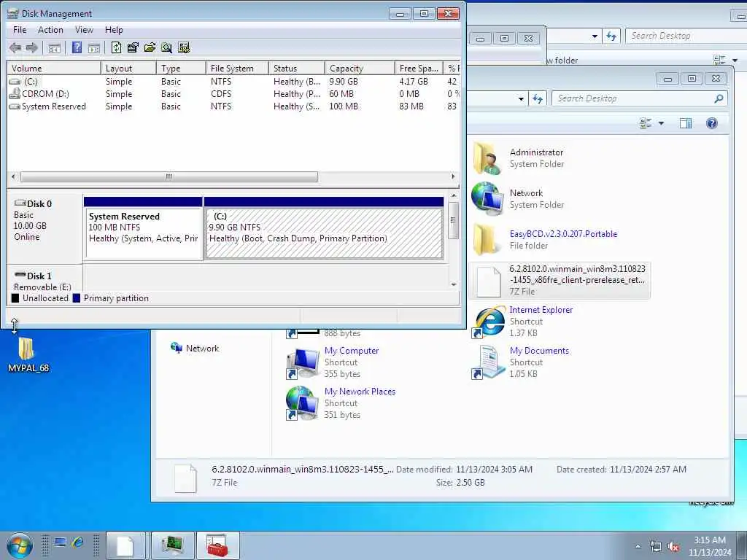Sort by the Status column header

(296, 68)
